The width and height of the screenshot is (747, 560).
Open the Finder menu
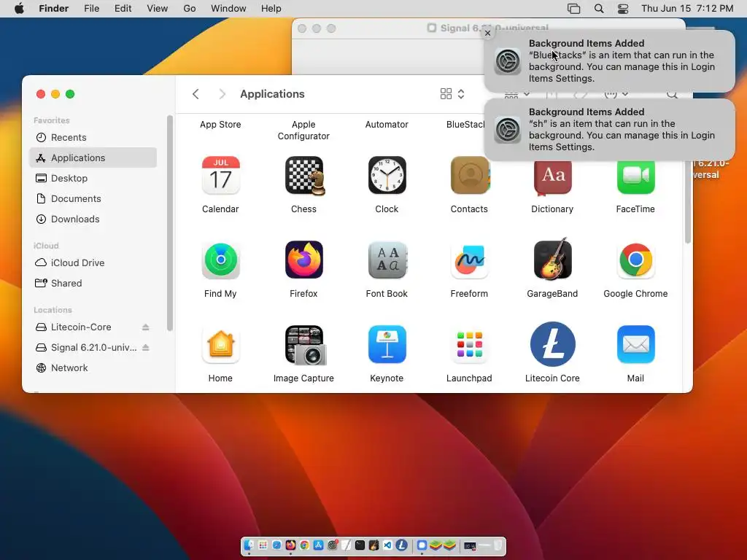point(54,9)
